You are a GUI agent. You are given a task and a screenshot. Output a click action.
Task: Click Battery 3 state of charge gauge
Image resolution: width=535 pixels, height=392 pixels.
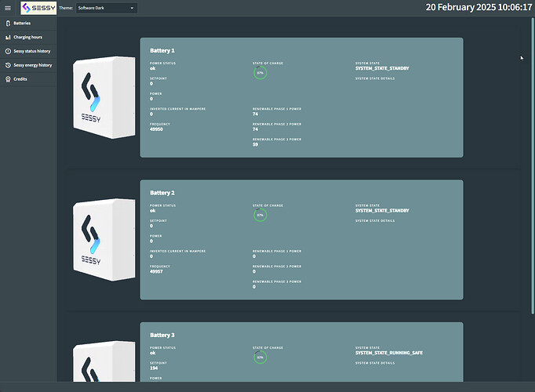click(x=260, y=358)
